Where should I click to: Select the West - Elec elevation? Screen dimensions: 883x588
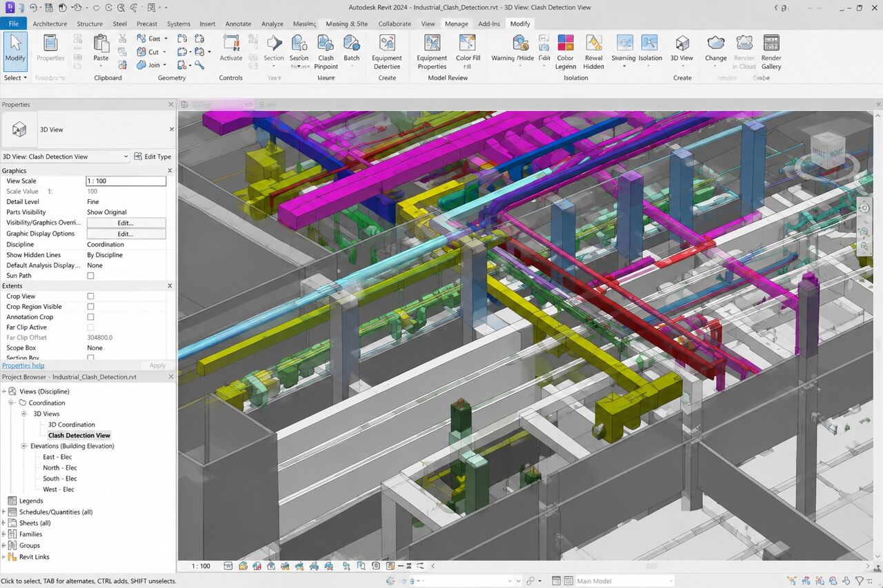(59, 489)
